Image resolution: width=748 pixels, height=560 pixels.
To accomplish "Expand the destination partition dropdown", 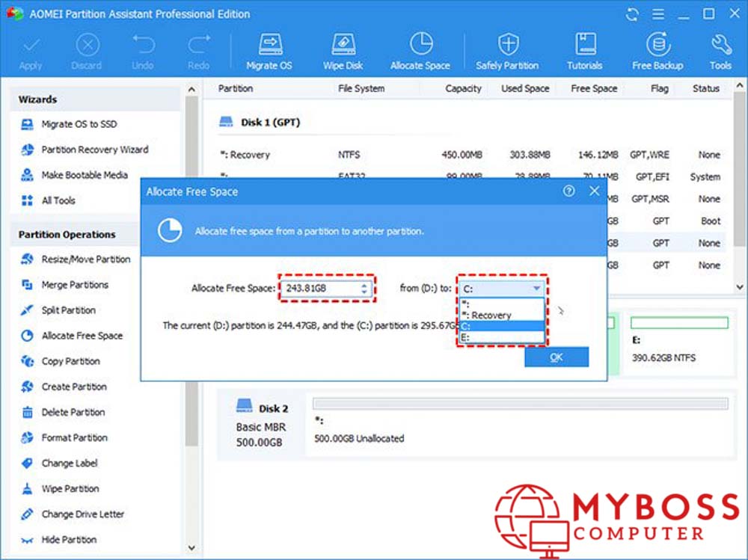I will tap(536, 289).
